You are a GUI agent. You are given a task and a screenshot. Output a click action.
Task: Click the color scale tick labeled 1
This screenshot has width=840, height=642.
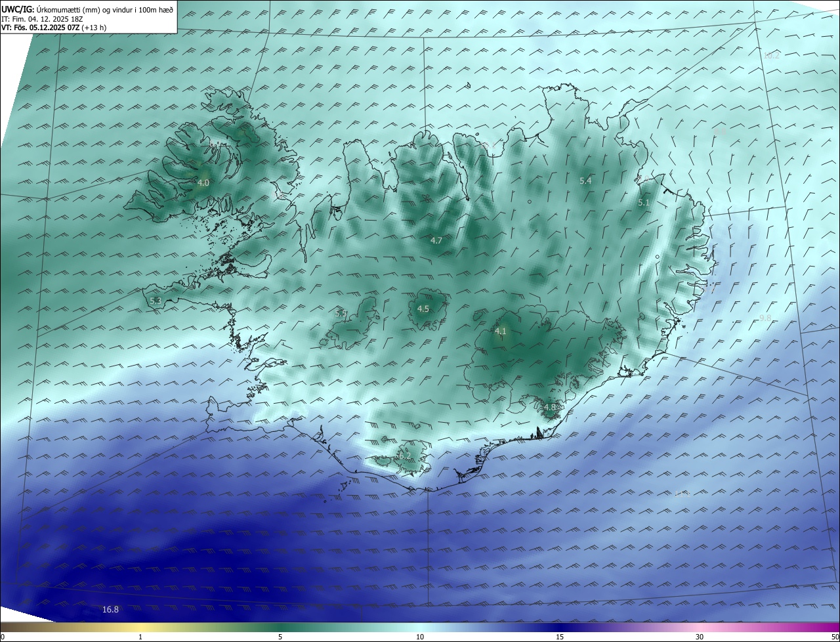(x=140, y=637)
